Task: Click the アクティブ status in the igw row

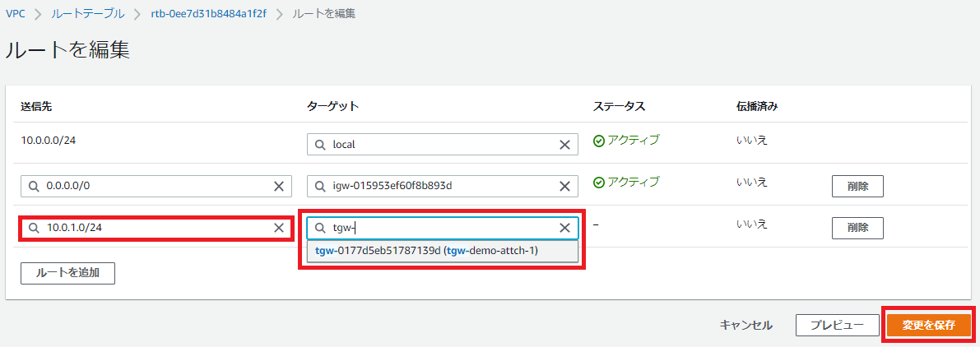Action: (x=626, y=183)
